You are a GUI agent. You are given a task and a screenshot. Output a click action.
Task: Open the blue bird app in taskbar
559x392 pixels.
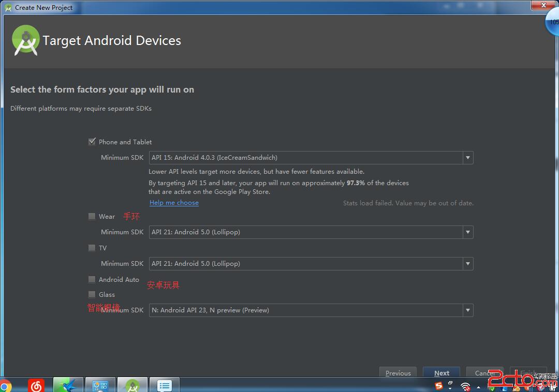coord(68,385)
